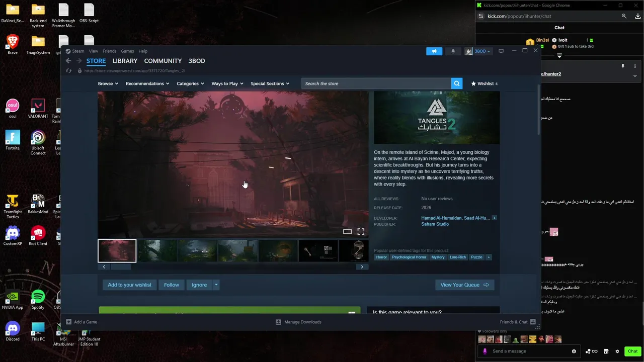Screen dimensions: 644x362
Task: Open the Saham Studio publisher link
Action: point(435,224)
